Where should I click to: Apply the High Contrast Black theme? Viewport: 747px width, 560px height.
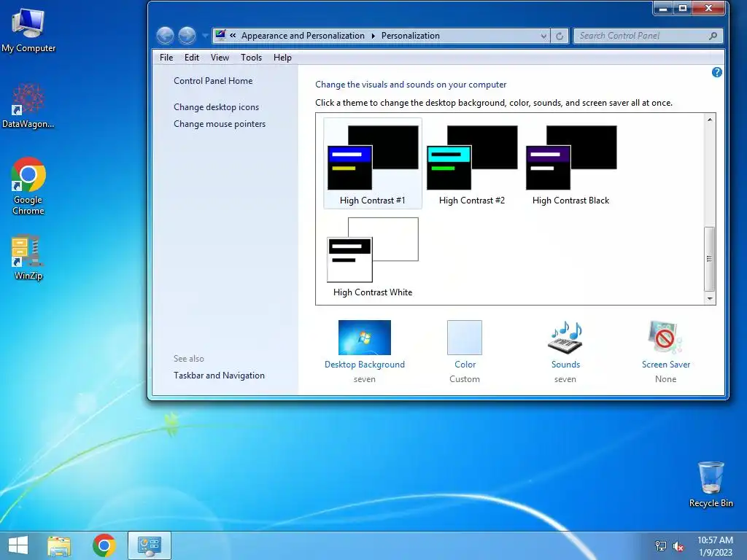click(x=570, y=163)
